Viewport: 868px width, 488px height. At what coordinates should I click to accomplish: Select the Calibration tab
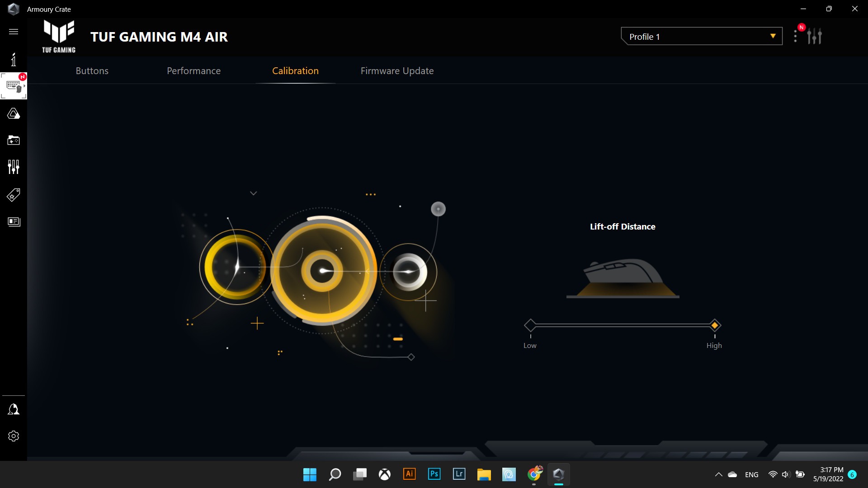tap(295, 71)
